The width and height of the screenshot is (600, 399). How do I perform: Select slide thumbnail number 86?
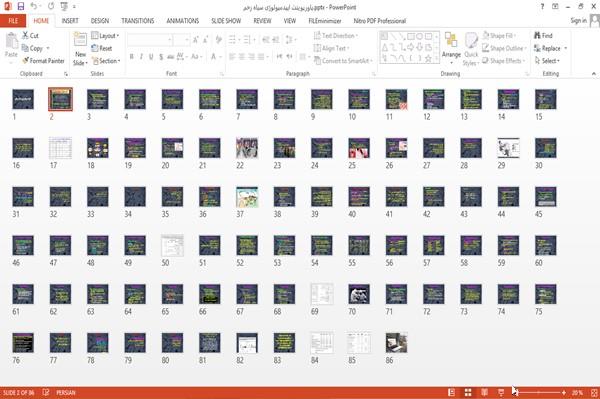(x=396, y=342)
